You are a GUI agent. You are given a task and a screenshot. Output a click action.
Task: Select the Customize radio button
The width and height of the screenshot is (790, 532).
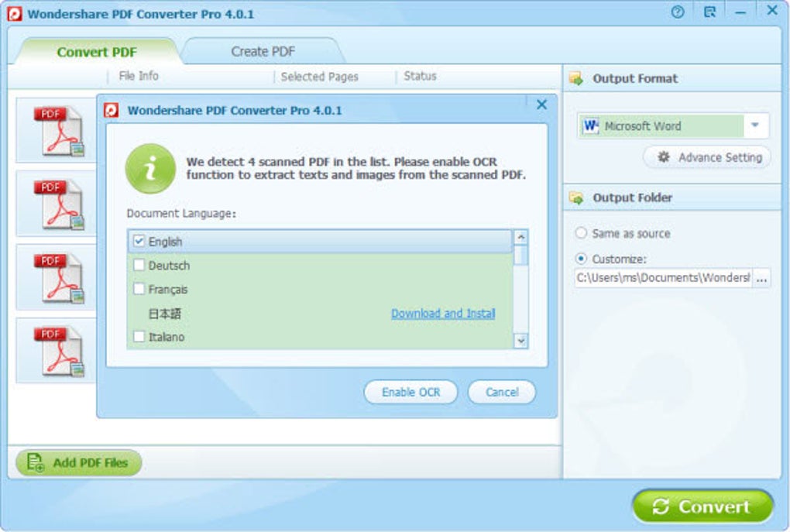(x=581, y=259)
